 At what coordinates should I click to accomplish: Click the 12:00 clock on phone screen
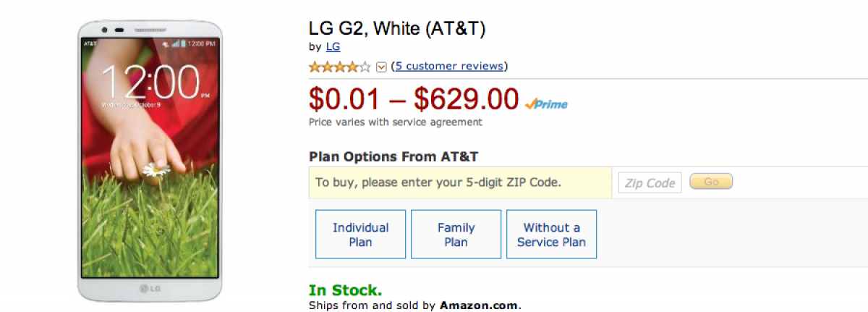click(150, 82)
